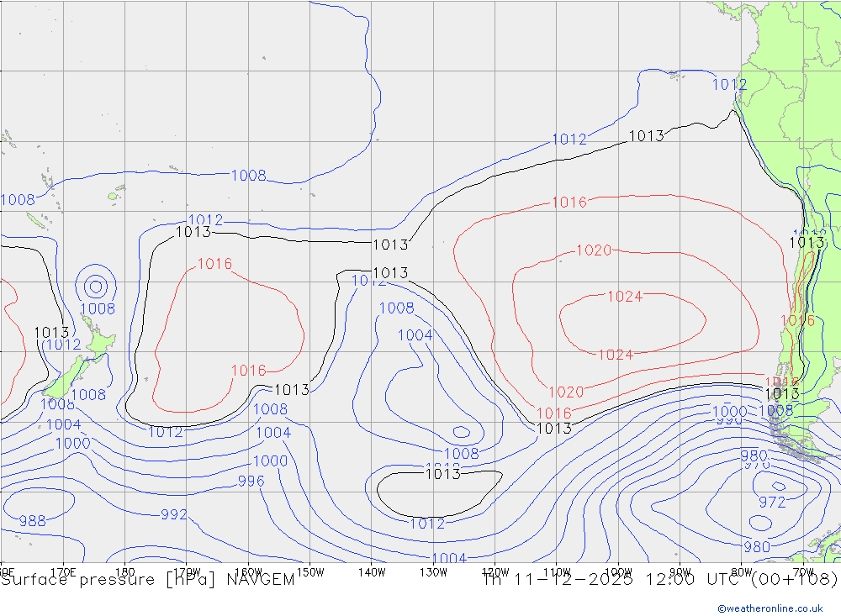841x616 pixels.
Task: Select the 972 low-pressure label
Action: tap(772, 503)
